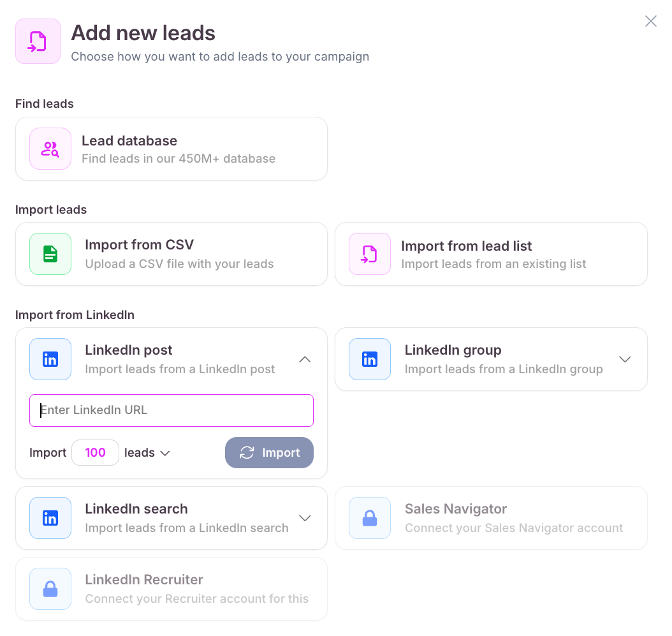Viewport: 672px width, 636px height.
Task: Focus the Enter LinkedIn URL field
Action: click(172, 410)
